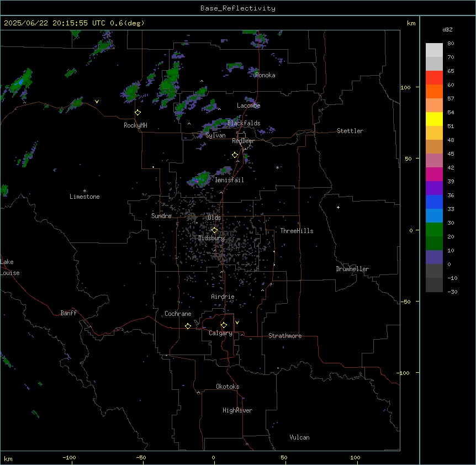Select the Olds label
476x465 pixels.
click(x=214, y=218)
